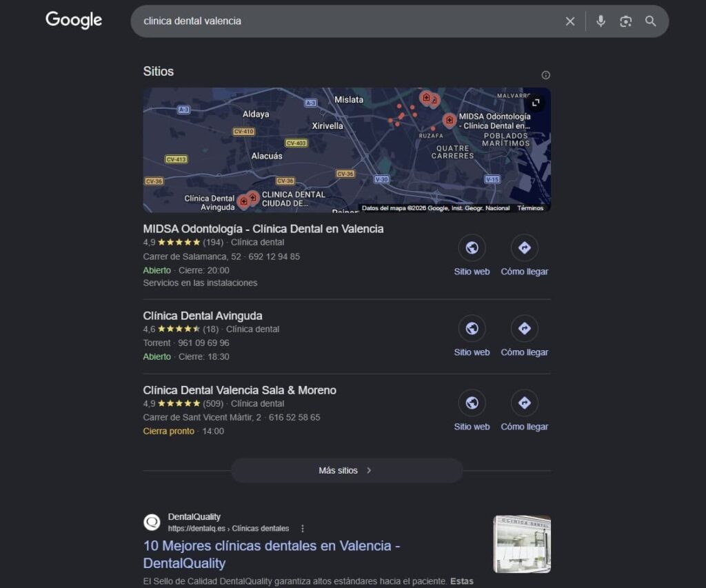
Task: Start voice search with the microphone icon
Action: pyautogui.click(x=601, y=21)
